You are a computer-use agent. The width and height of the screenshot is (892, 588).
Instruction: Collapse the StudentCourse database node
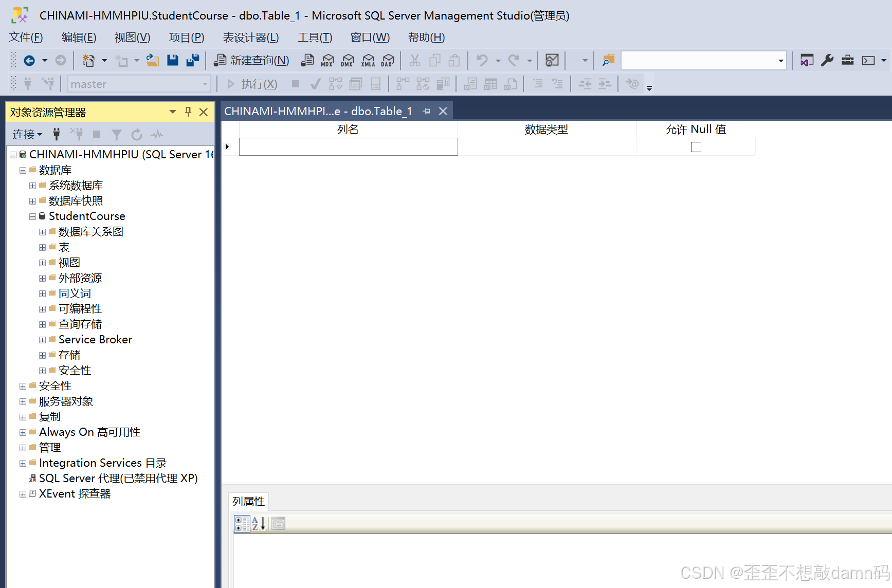point(32,216)
